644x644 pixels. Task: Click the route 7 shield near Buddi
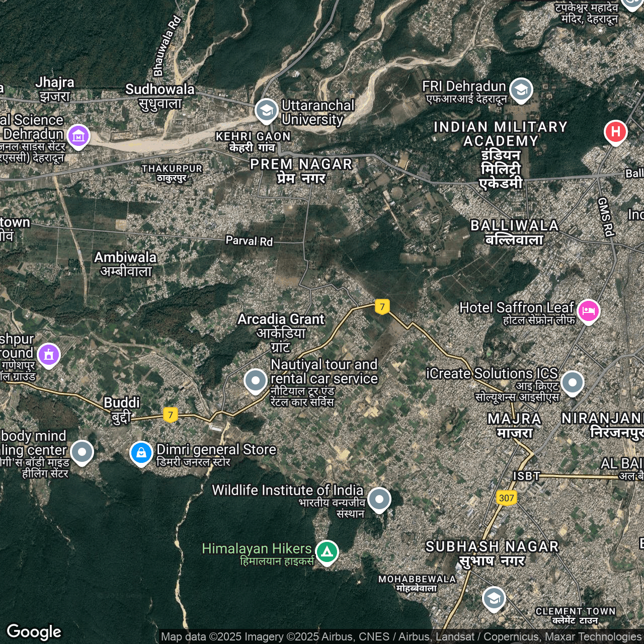(x=171, y=415)
